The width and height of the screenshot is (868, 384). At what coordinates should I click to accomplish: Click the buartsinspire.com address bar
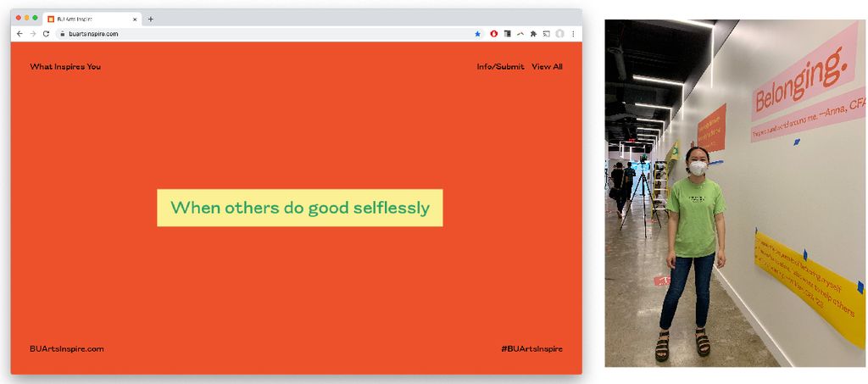[254, 34]
